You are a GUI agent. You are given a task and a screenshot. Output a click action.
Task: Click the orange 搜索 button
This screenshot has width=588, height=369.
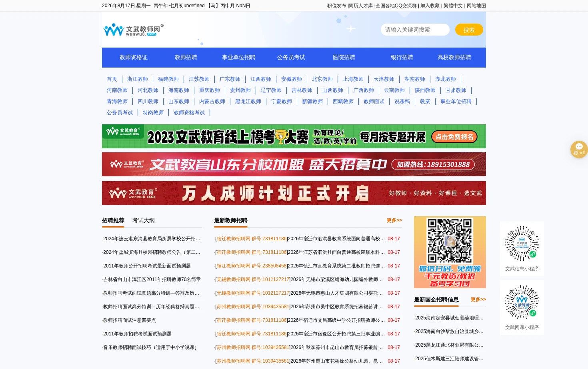coord(469,30)
